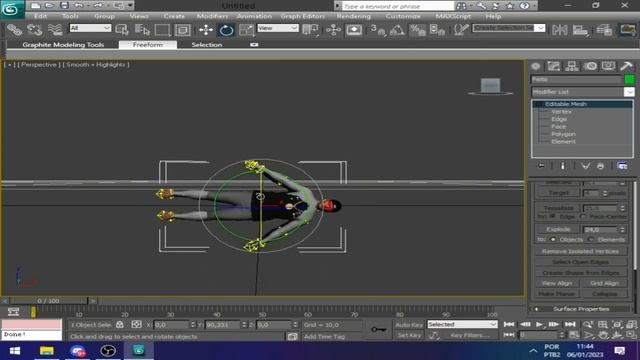The width and height of the screenshot is (640, 360).
Task: Toggle keyboard shortcut override
Action: [354, 30]
